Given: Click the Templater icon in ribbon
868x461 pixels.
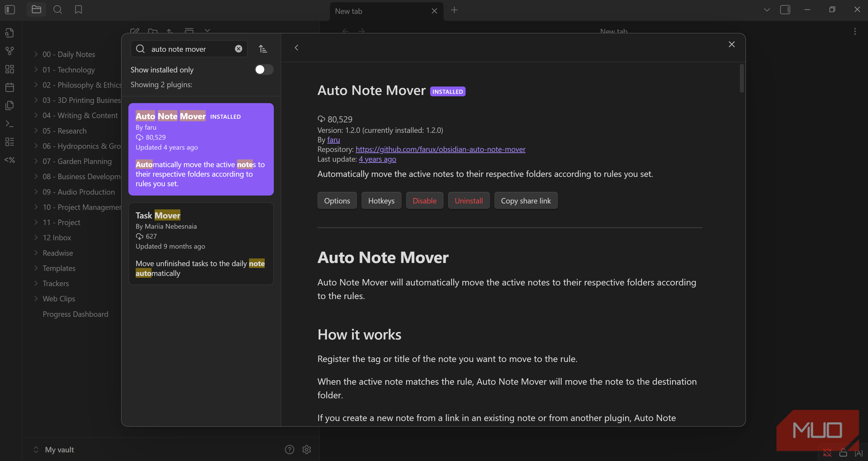Looking at the screenshot, I should pos(10,160).
